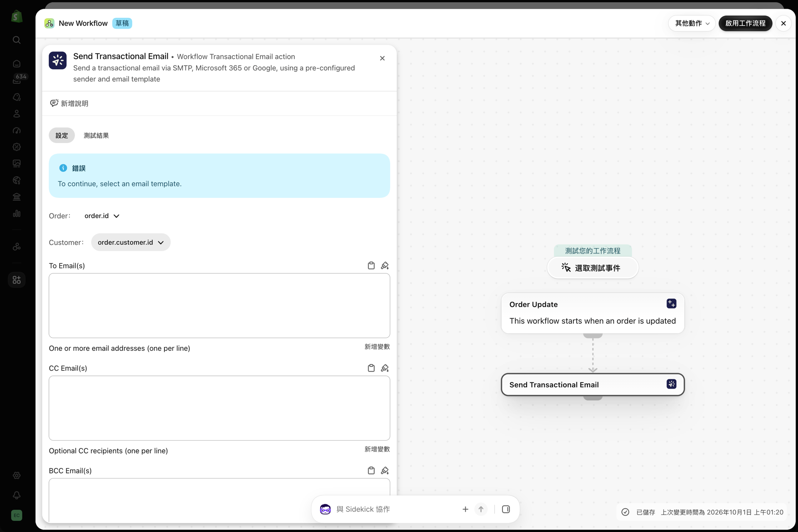Click into the CC Email(s) text area
The image size is (798, 532).
pos(219,408)
